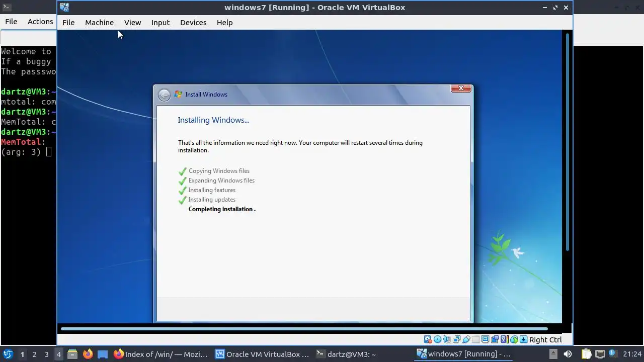644x362 pixels.
Task: Switch to Firefox 'Index of /win/' taskbar entry
Action: coord(161,354)
